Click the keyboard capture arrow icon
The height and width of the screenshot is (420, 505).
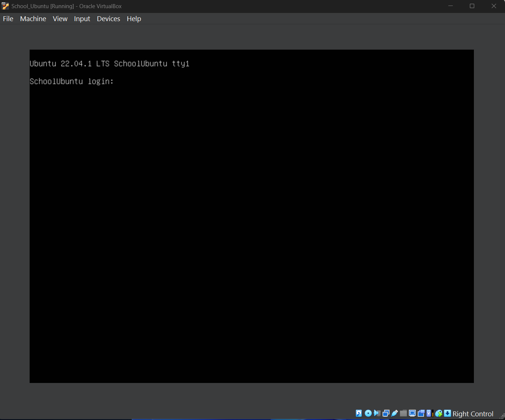coord(447,413)
